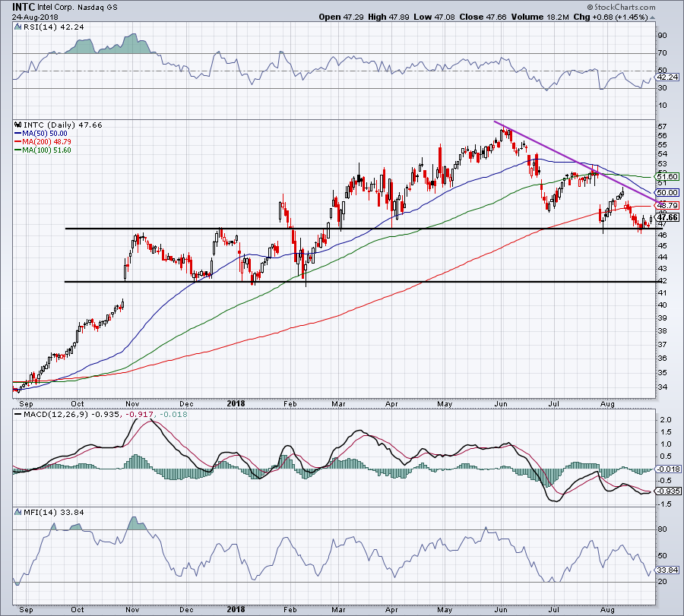Click the blue line marker beside MA(50)
The width and height of the screenshot is (684, 616).
[18, 134]
